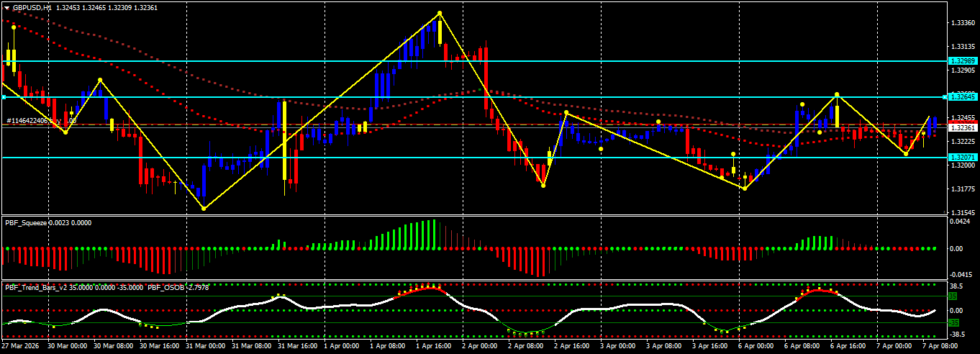Click the 1.32225 price axis label
This screenshot has height=354, width=980.
pyautogui.click(x=962, y=141)
